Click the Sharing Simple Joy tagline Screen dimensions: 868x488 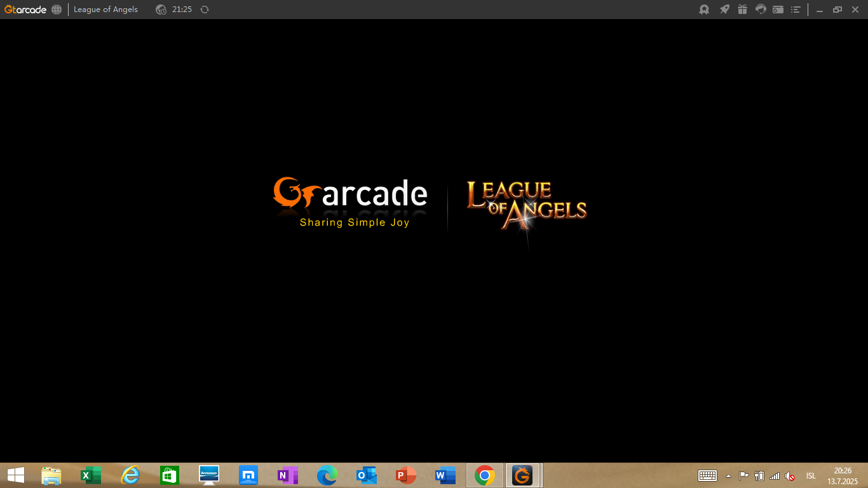[x=355, y=222]
